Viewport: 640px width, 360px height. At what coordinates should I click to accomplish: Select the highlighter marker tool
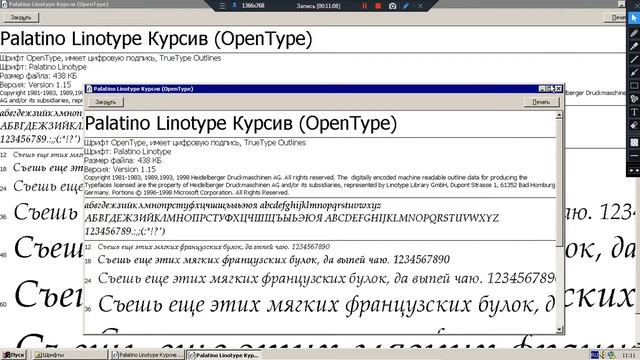pos(634,46)
